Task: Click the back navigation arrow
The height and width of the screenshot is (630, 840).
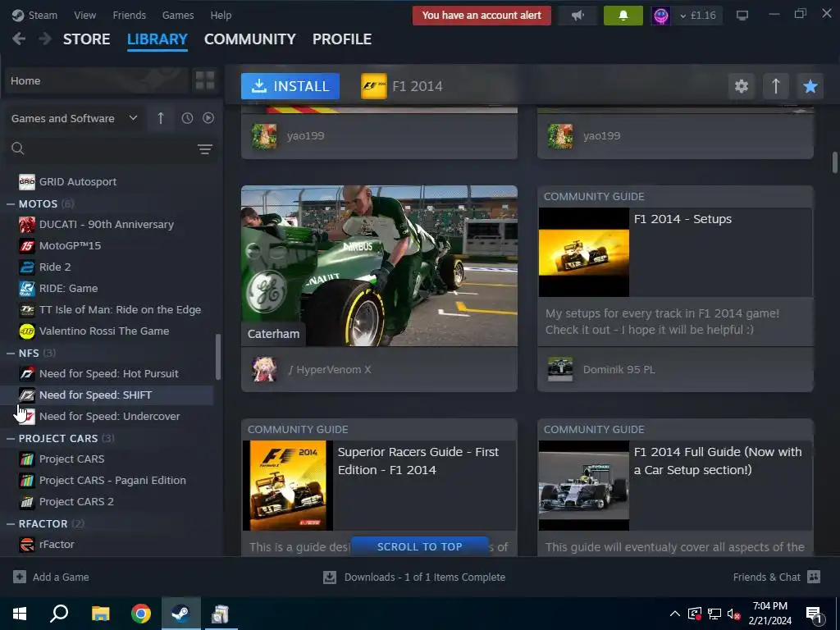Action: tap(19, 39)
